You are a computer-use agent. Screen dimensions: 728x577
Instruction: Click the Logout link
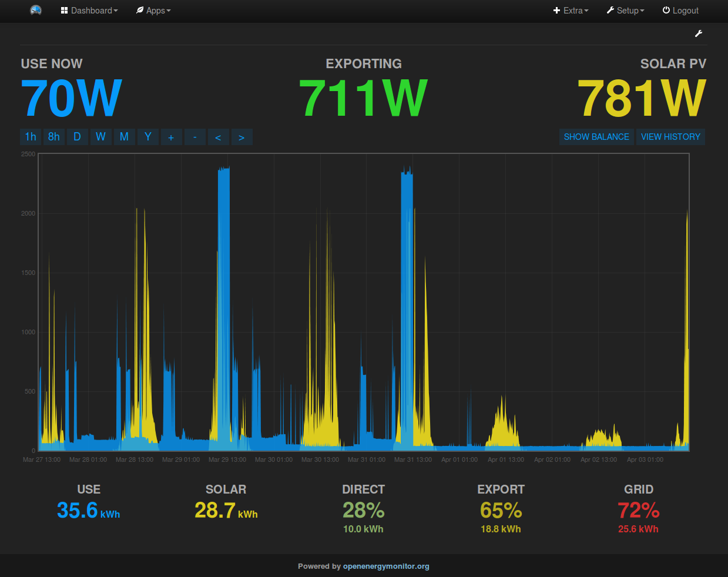coord(680,11)
